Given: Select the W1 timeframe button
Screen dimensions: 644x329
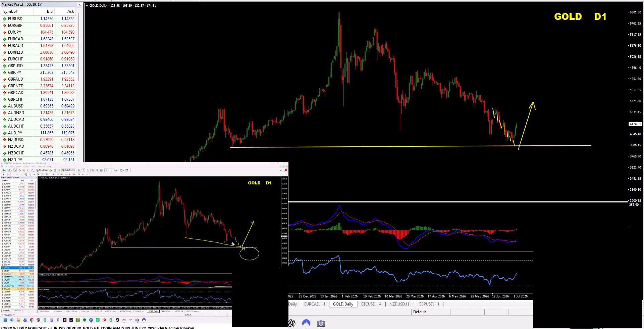Looking at the screenshot, I should click(x=83, y=174).
